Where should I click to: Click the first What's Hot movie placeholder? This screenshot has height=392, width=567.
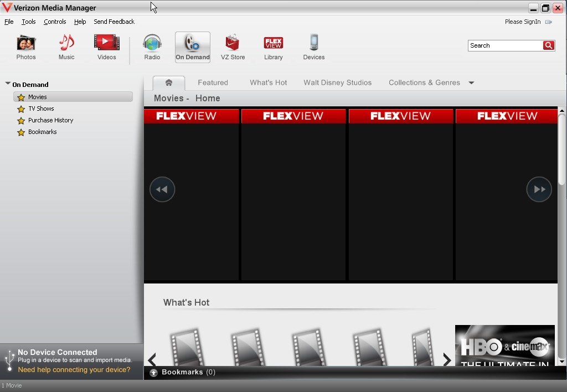187,347
